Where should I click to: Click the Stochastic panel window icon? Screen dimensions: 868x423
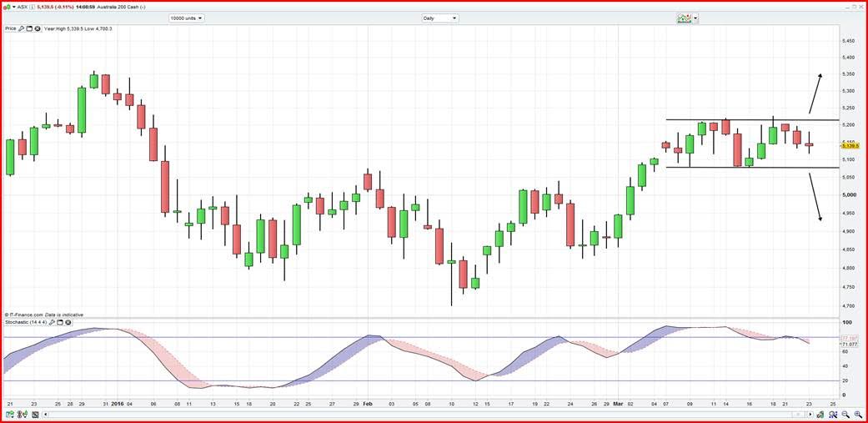(x=60, y=322)
